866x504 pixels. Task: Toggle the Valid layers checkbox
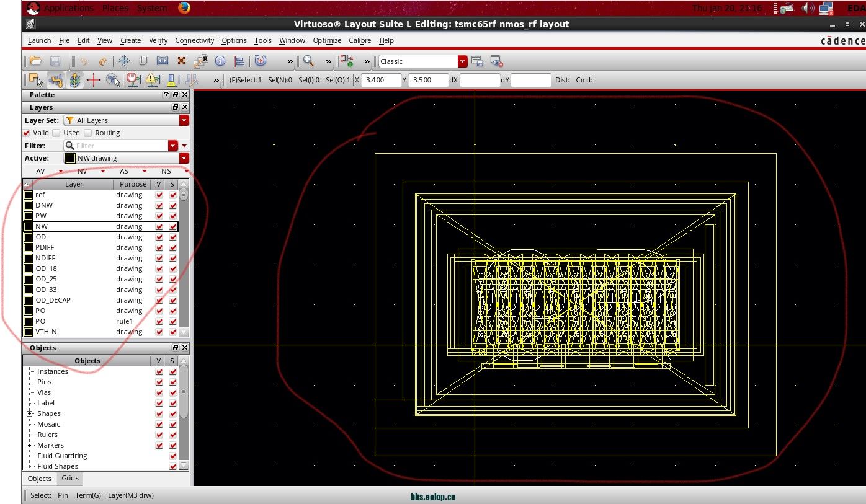(x=26, y=133)
